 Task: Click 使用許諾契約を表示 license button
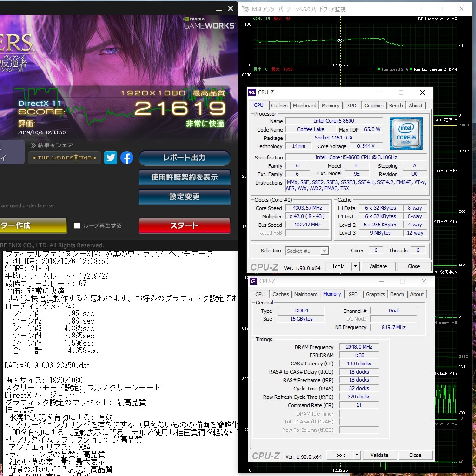184,177
